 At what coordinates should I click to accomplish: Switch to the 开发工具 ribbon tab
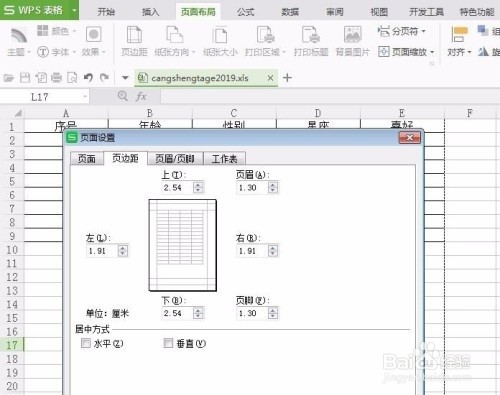pos(426,12)
